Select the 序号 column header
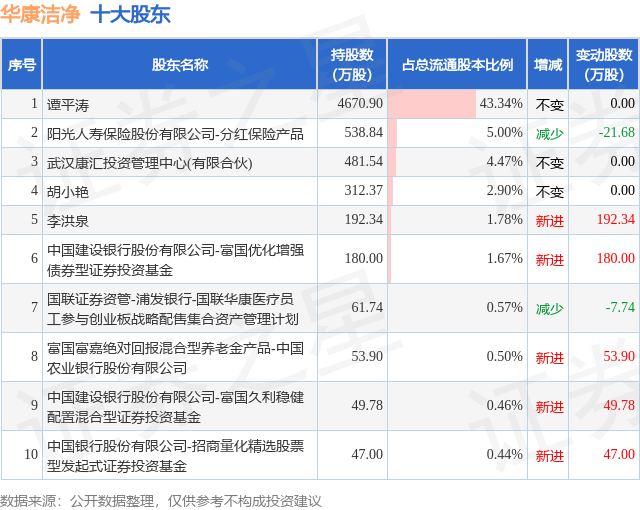 pyautogui.click(x=22, y=64)
